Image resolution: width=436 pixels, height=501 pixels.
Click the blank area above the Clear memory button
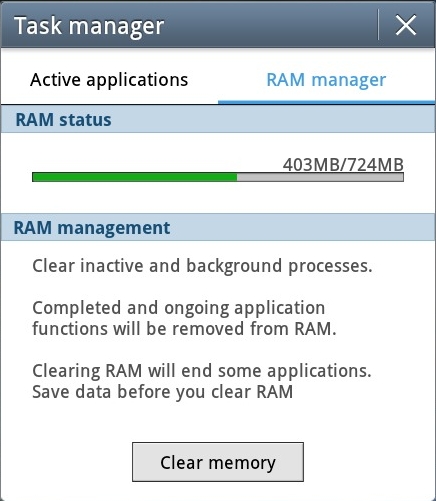[x=218, y=422]
